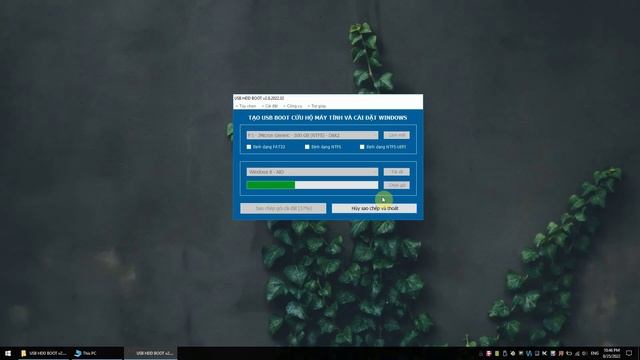Open the USB HDD BOOT folder taskbar item
Screen dimensions: 640x360
tap(44, 353)
